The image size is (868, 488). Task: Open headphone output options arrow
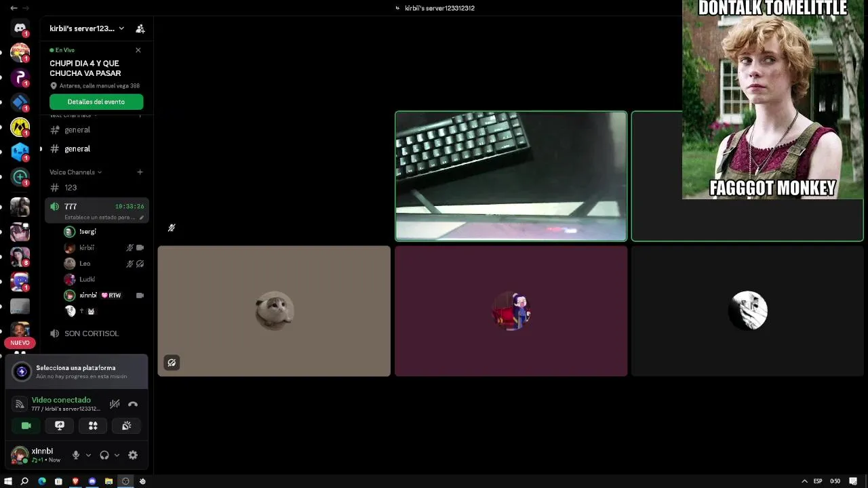117,455
